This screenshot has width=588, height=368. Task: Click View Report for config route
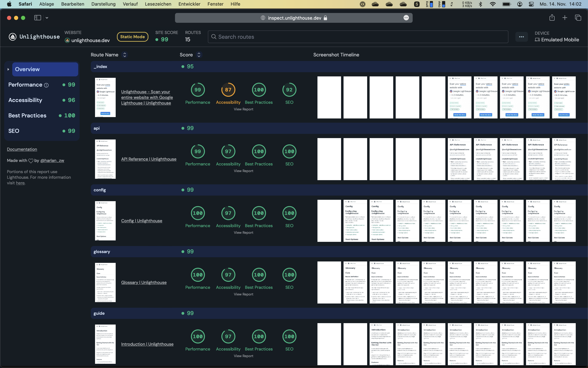(243, 233)
